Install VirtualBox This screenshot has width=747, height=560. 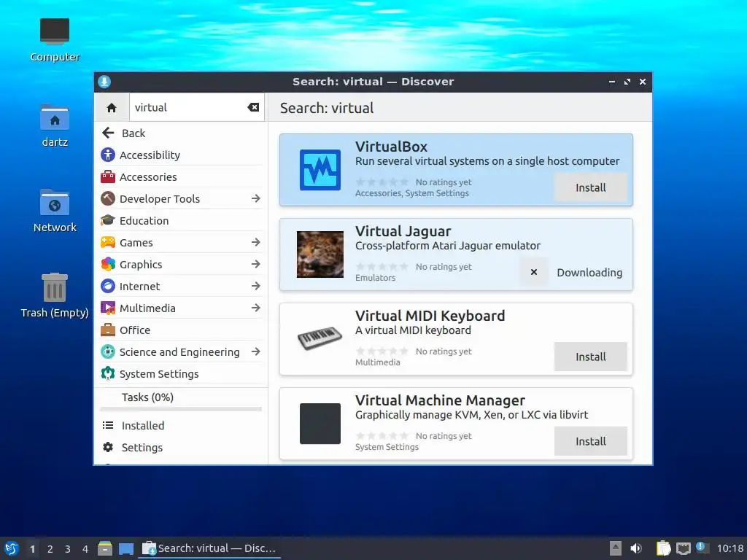[591, 187]
